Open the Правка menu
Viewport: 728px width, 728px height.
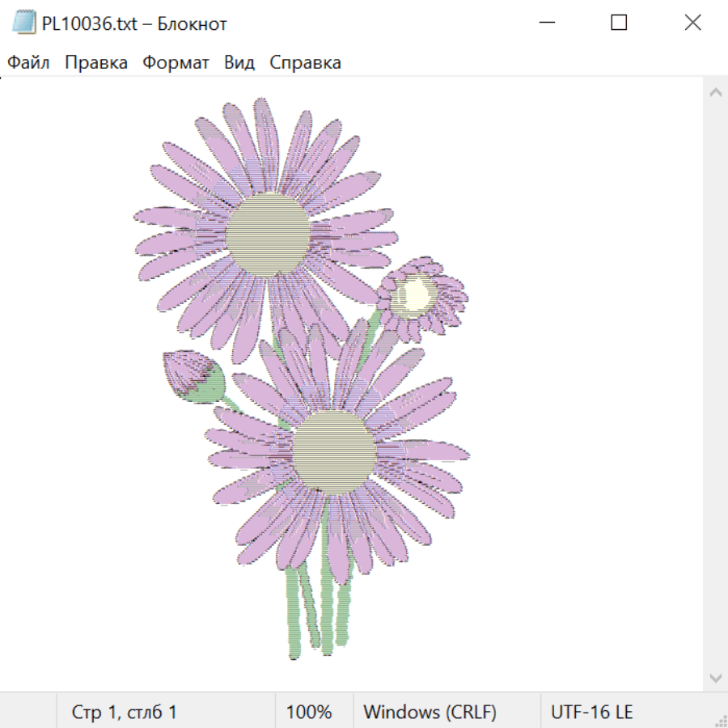pyautogui.click(x=96, y=62)
